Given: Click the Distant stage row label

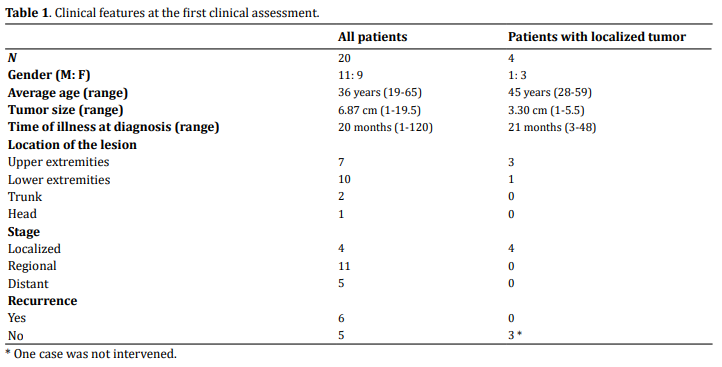Looking at the screenshot, I should pos(28,284).
